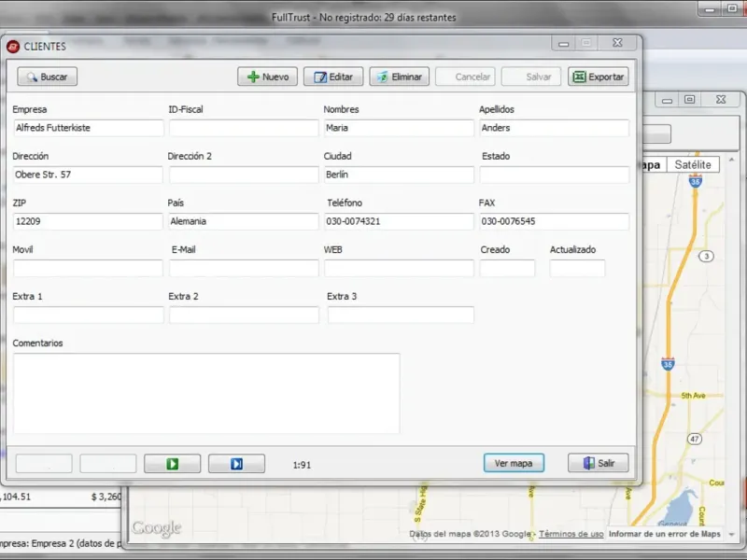Close the map window behind
Image resolution: width=747 pixels, height=560 pixels.
point(721,100)
